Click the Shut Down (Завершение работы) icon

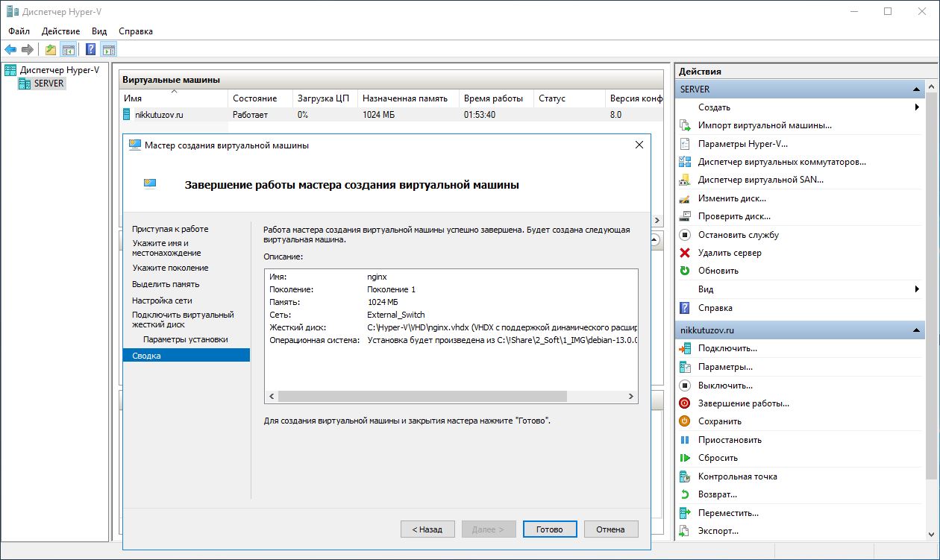tap(685, 403)
